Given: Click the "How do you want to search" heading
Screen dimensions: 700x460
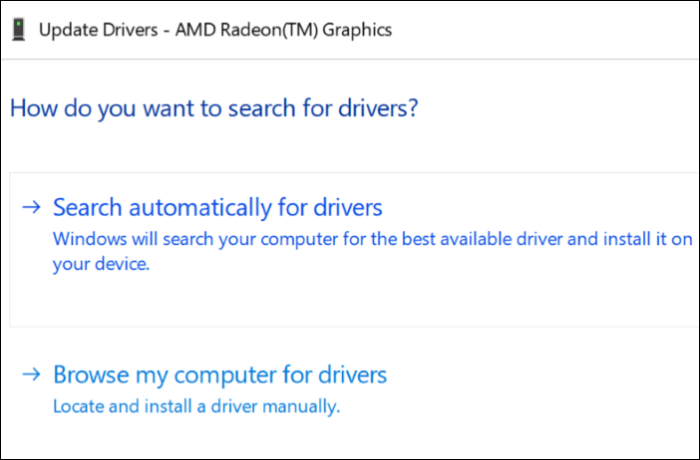Looking at the screenshot, I should tap(213, 108).
